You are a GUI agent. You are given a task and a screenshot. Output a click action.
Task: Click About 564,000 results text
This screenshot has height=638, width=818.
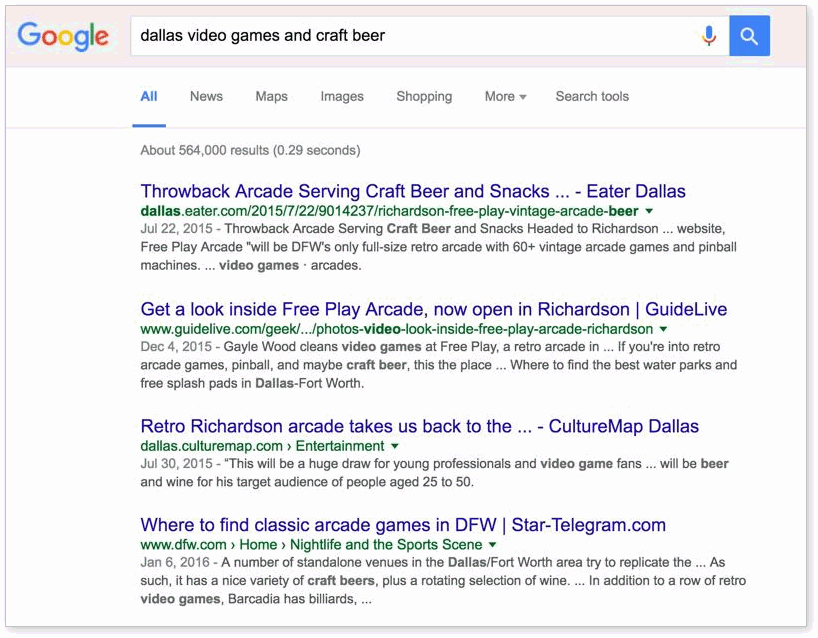click(x=250, y=150)
